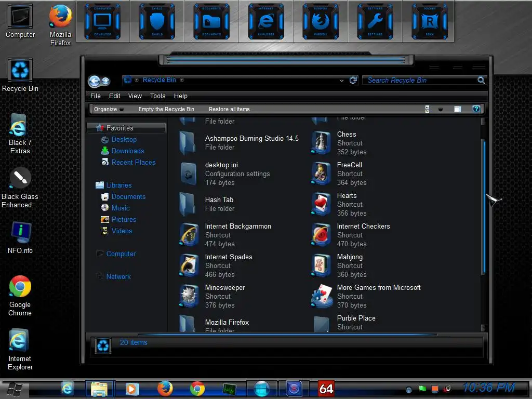Image resolution: width=532 pixels, height=399 pixels.
Task: Click the taskbar clock showing 10:36 PM
Action: 489,388
